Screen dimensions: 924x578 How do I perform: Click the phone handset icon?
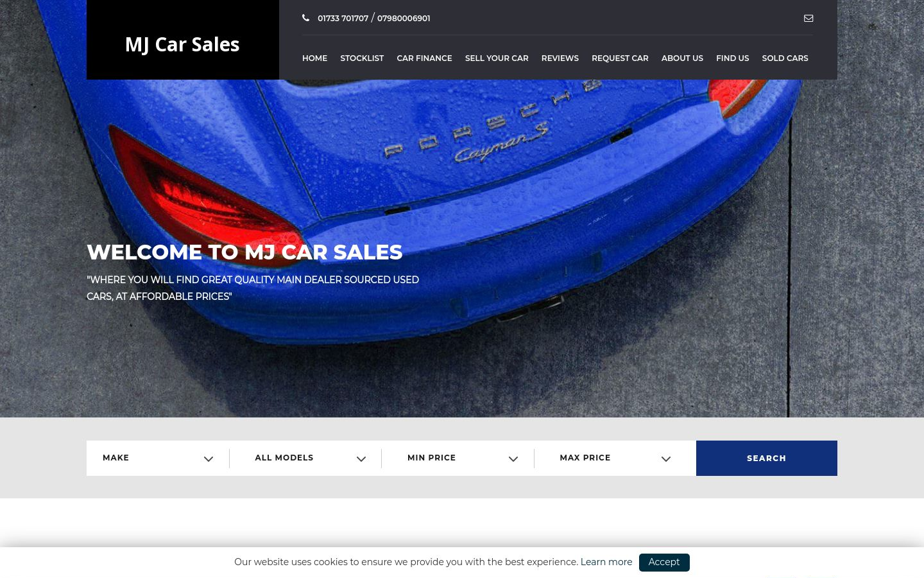pyautogui.click(x=306, y=18)
